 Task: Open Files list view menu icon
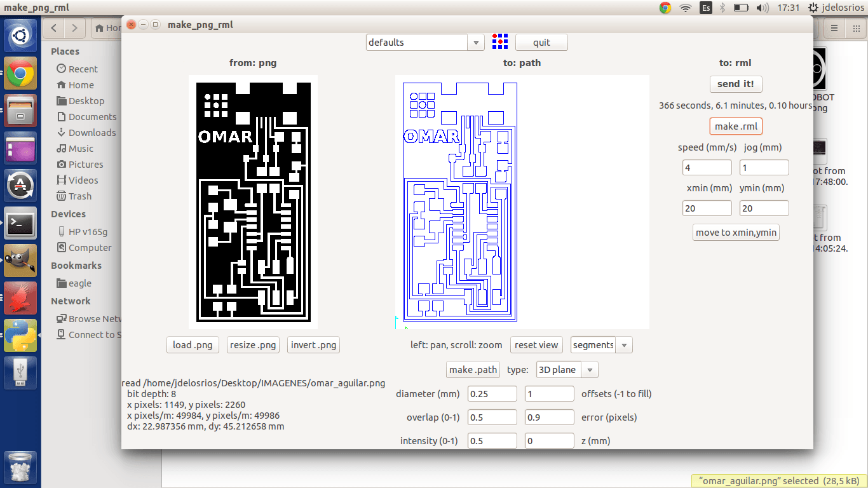tap(835, 28)
